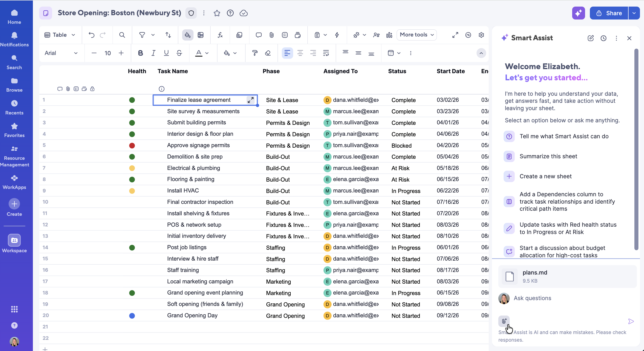
Task: Expand the More tools dropdown
Action: (417, 35)
